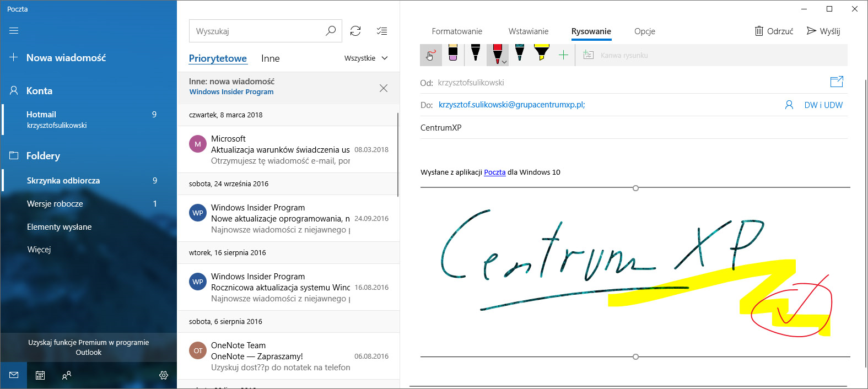Expand Więcej folders
The height and width of the screenshot is (389, 868).
[x=39, y=249]
